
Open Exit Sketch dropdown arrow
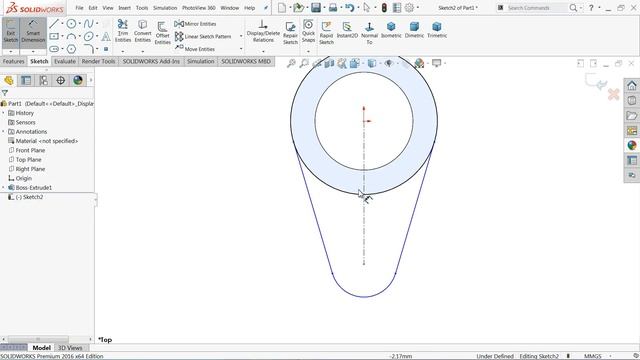tap(11, 52)
